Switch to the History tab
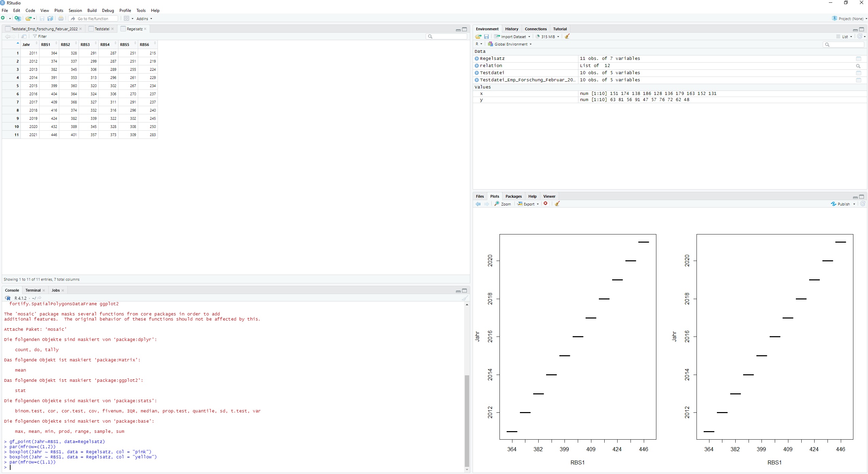Image resolution: width=868 pixels, height=474 pixels. pos(511,29)
